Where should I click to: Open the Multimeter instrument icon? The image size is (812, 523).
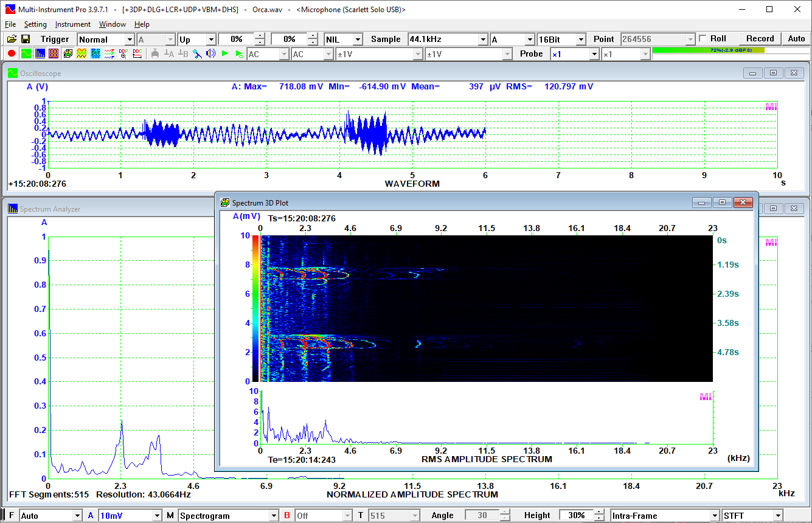(x=52, y=54)
